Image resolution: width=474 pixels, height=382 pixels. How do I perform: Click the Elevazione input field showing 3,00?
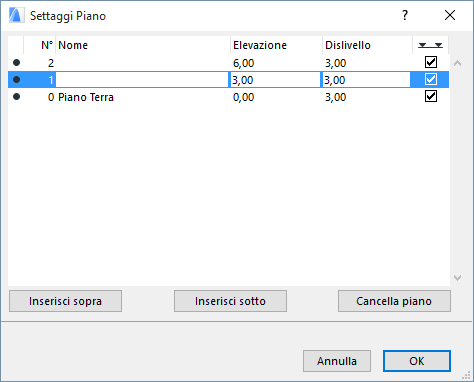coord(275,80)
